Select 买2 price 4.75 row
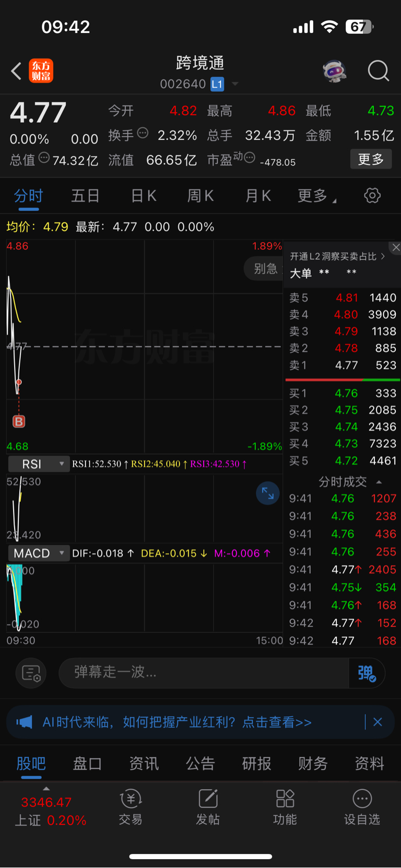Screen dimensions: 401x868 coord(343,410)
